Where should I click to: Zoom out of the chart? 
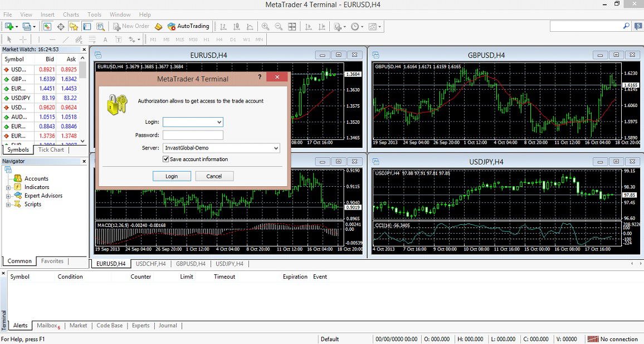279,26
